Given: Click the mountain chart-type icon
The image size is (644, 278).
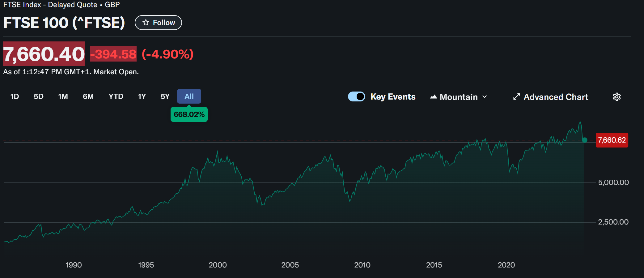Looking at the screenshot, I should (433, 97).
